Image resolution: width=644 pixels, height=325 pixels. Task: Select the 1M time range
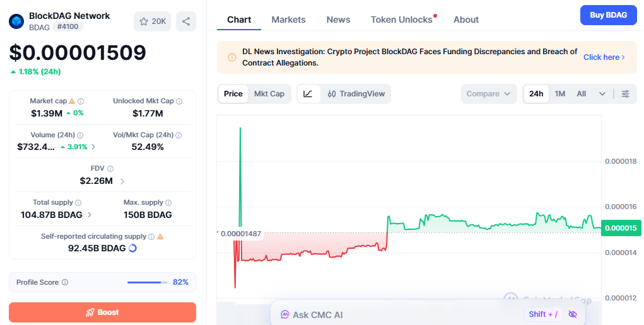pos(560,94)
